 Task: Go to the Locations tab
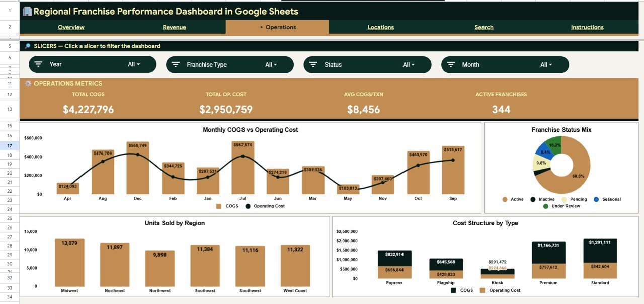[x=380, y=27]
